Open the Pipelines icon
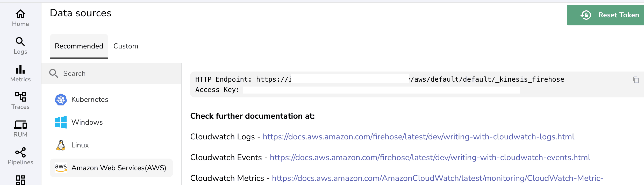The width and height of the screenshot is (644, 185). pos(20,152)
